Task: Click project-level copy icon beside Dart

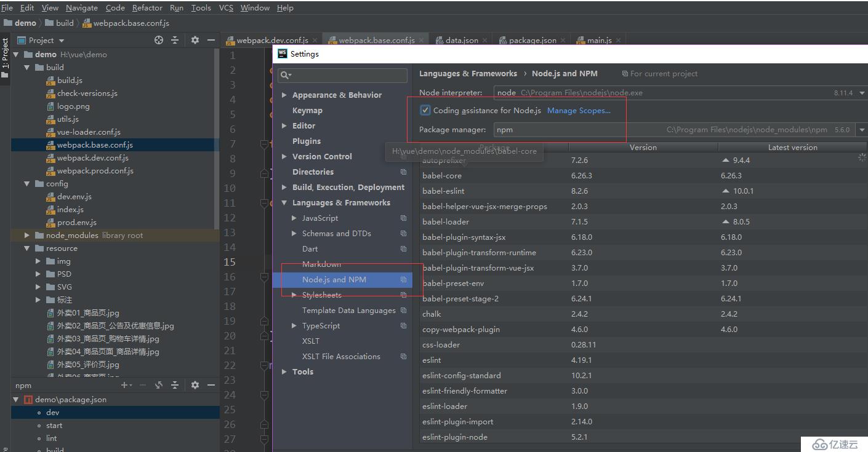Action: pos(403,248)
